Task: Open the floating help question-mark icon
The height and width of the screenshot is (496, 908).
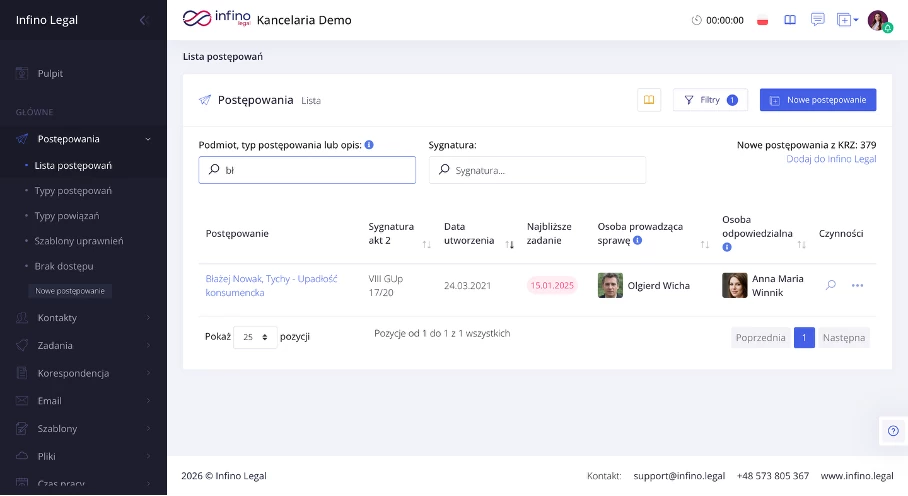Action: click(893, 431)
